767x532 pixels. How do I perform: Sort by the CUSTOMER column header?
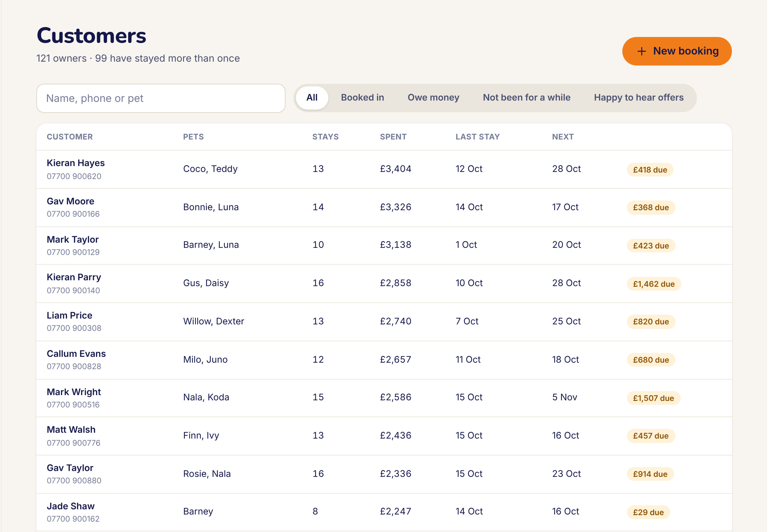70,137
